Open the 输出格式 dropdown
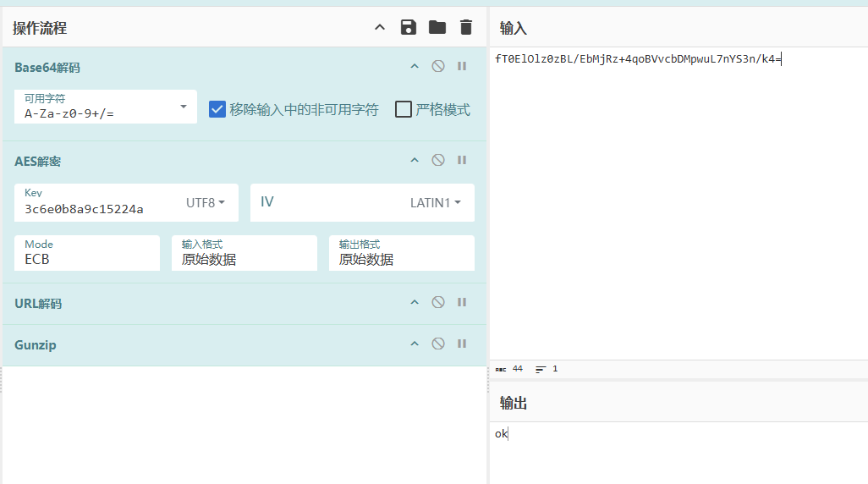The height and width of the screenshot is (484, 868). tap(401, 253)
